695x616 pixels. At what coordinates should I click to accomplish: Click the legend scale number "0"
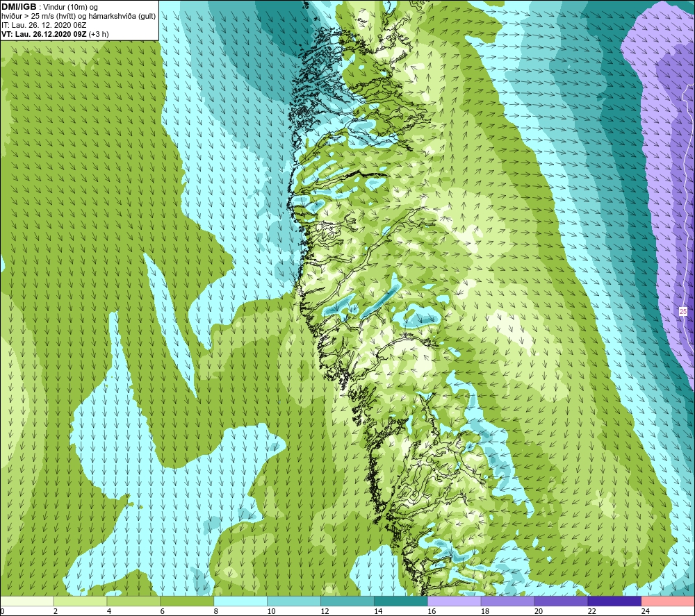2,611
